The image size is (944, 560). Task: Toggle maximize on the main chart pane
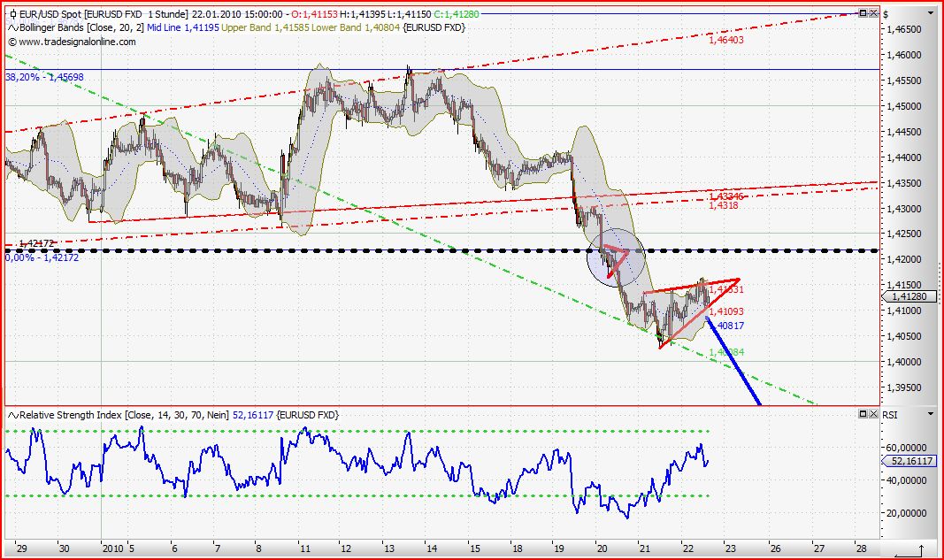point(863,12)
